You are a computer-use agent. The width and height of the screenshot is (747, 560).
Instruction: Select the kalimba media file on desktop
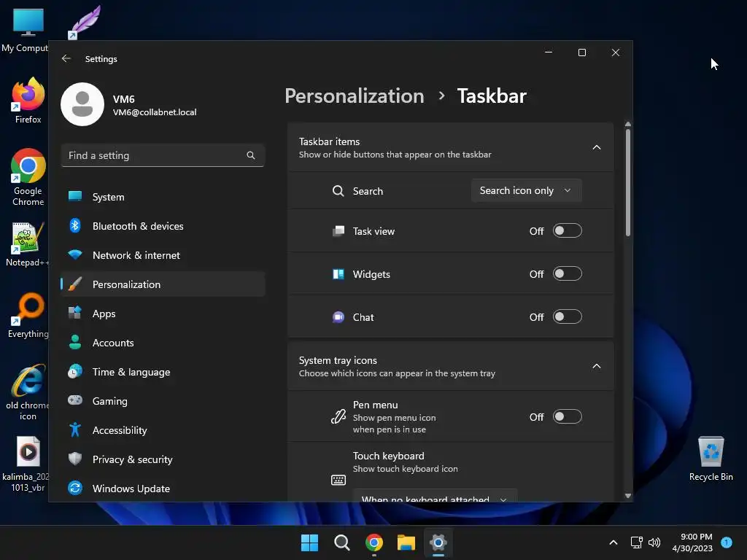26,464
